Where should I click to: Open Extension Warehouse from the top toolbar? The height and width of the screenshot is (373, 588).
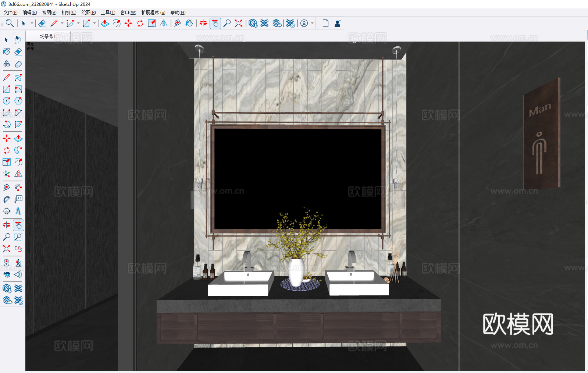coord(264,23)
